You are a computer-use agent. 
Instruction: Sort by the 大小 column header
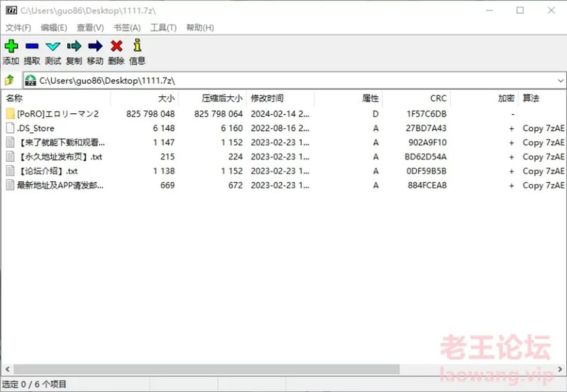click(x=145, y=98)
